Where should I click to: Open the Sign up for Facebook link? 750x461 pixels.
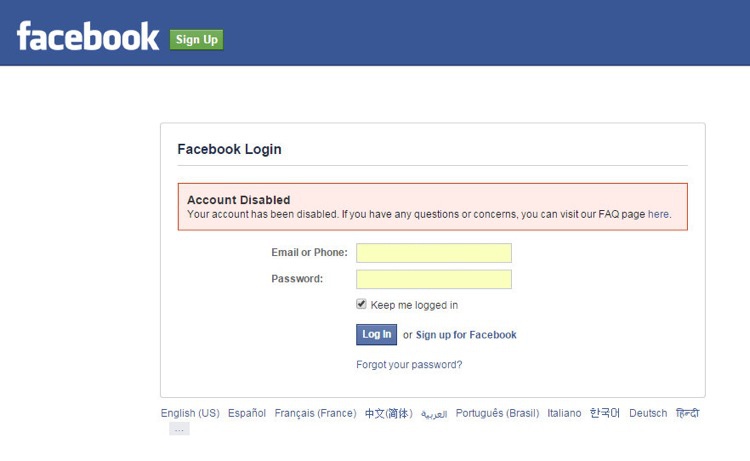click(466, 335)
